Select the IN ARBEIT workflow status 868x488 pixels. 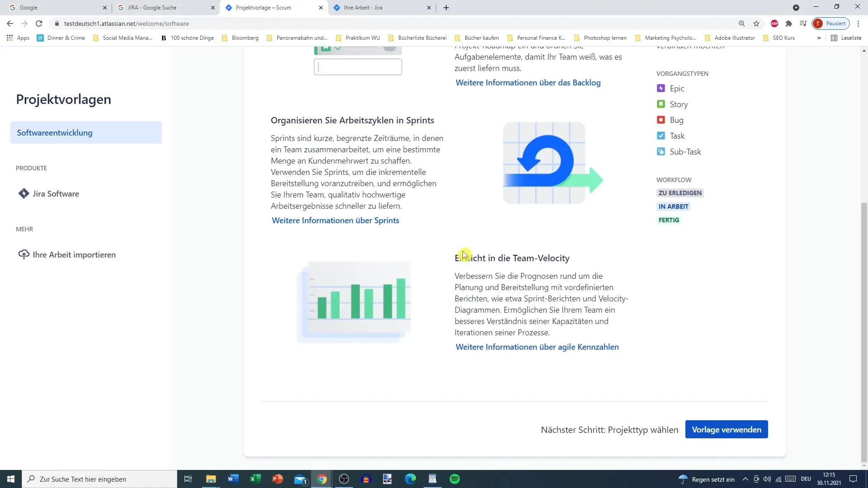click(672, 206)
